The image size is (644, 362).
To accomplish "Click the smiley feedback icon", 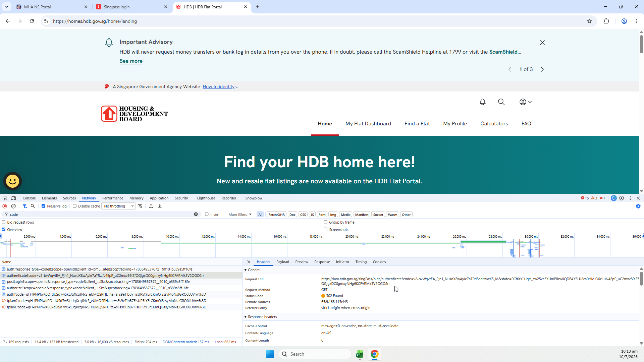I will [13, 181].
